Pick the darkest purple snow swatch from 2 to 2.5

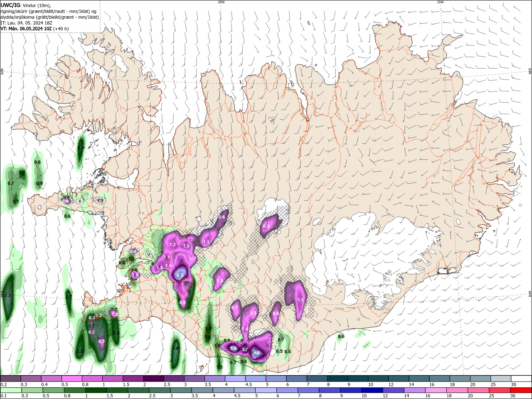click(x=153, y=379)
